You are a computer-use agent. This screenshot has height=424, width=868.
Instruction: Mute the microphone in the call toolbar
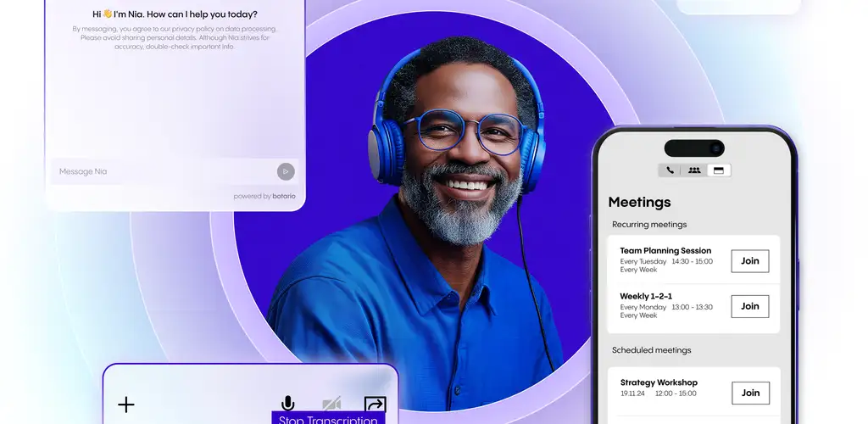click(288, 404)
